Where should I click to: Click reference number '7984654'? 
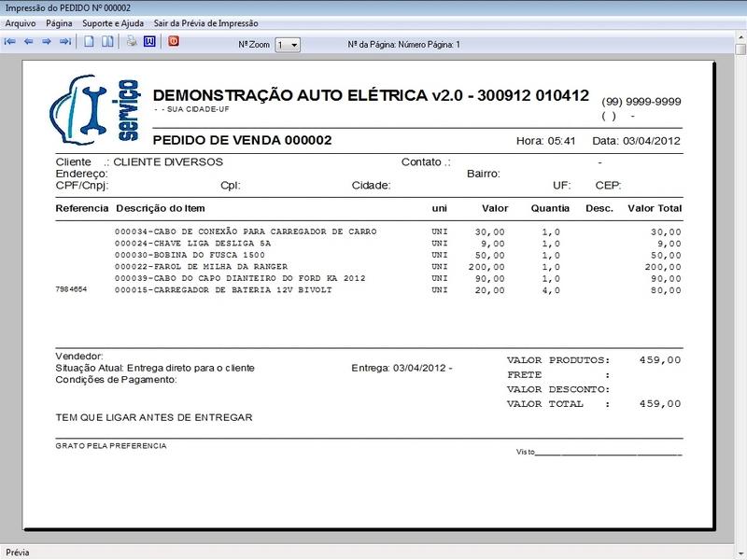pos(72,289)
